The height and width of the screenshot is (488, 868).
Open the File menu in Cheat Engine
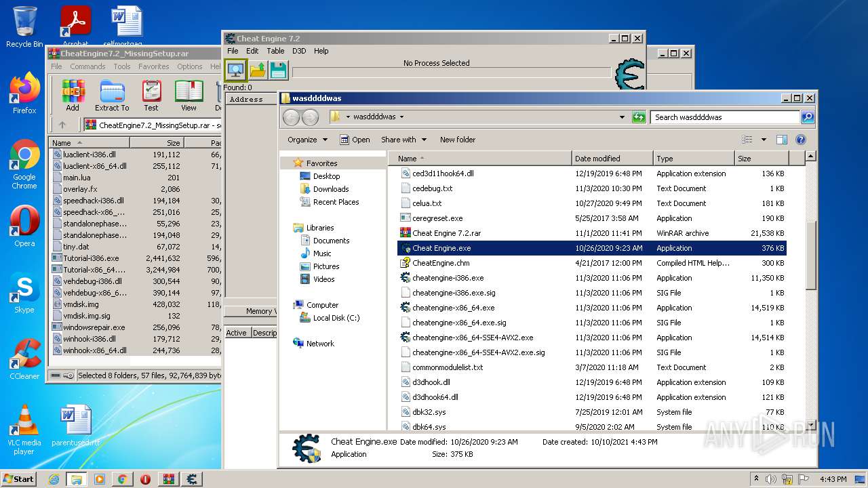pyautogui.click(x=233, y=51)
